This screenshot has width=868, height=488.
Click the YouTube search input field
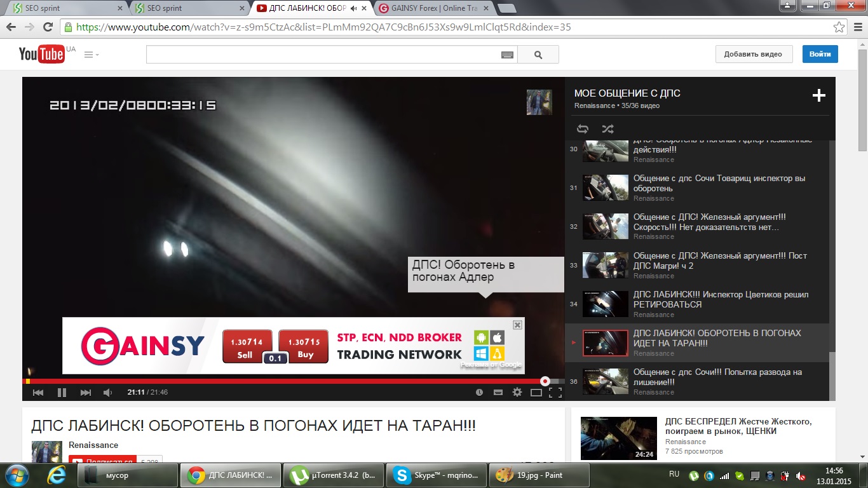click(323, 55)
